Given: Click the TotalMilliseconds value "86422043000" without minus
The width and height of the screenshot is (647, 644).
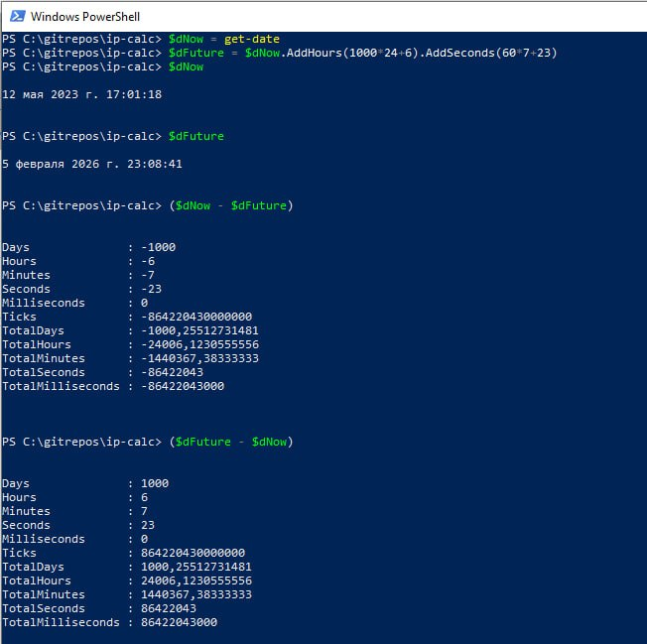Looking at the screenshot, I should tap(179, 622).
